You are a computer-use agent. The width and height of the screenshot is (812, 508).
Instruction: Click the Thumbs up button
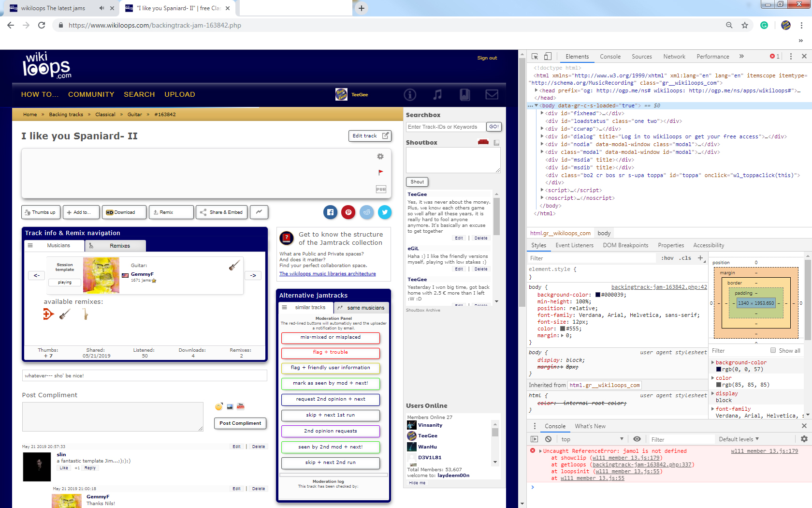(41, 212)
